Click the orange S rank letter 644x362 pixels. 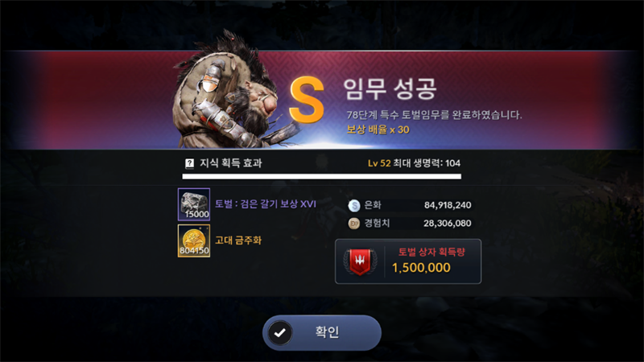tap(307, 100)
